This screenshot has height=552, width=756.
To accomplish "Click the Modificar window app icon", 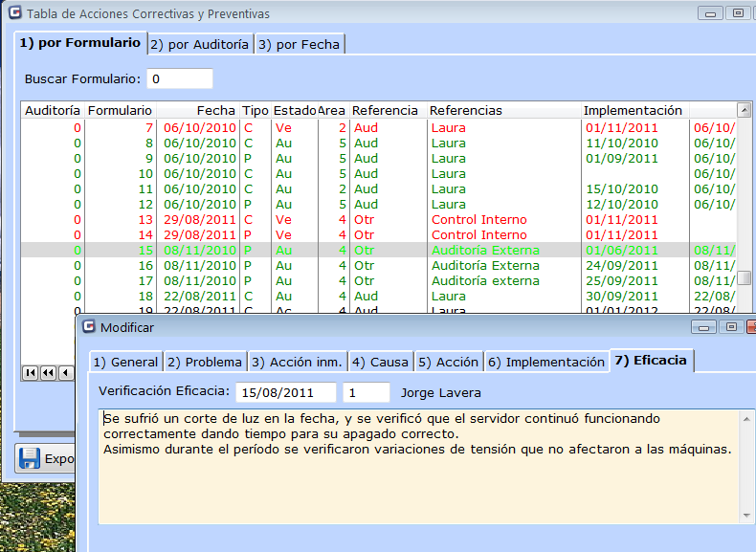I will (x=89, y=327).
